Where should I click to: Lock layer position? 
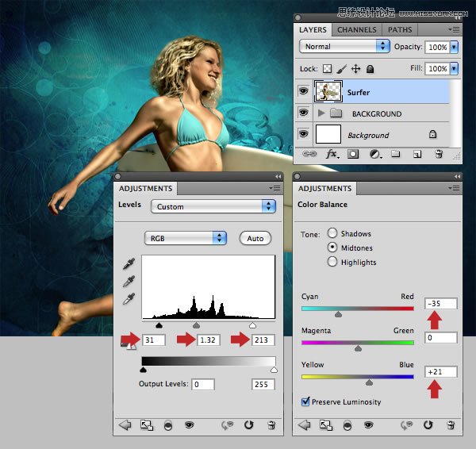[355, 69]
